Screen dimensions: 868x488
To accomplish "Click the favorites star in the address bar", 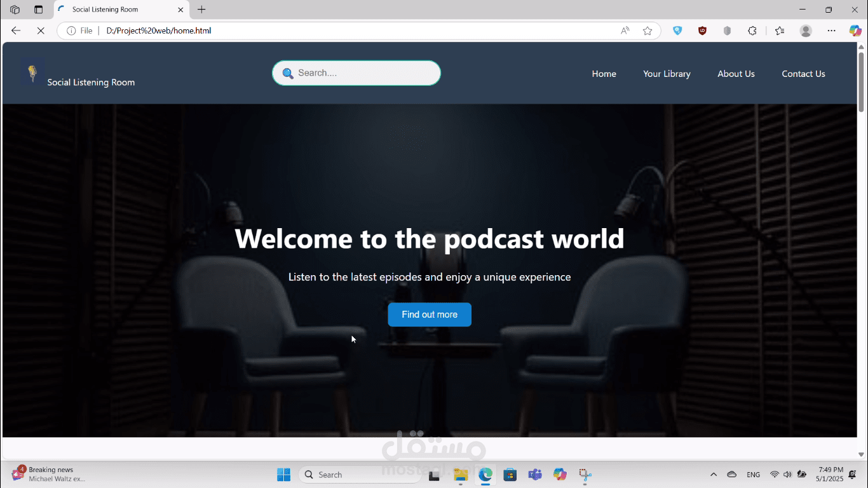I will click(x=648, y=30).
